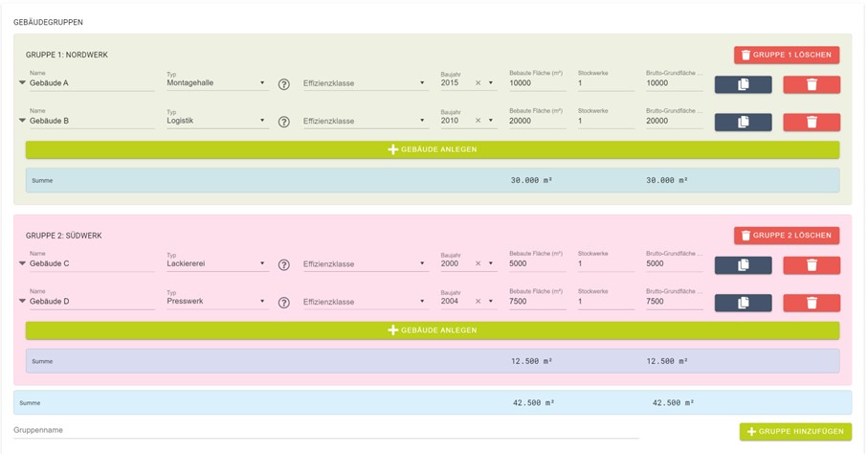Open help icon next to Montagehalle

pyautogui.click(x=284, y=84)
